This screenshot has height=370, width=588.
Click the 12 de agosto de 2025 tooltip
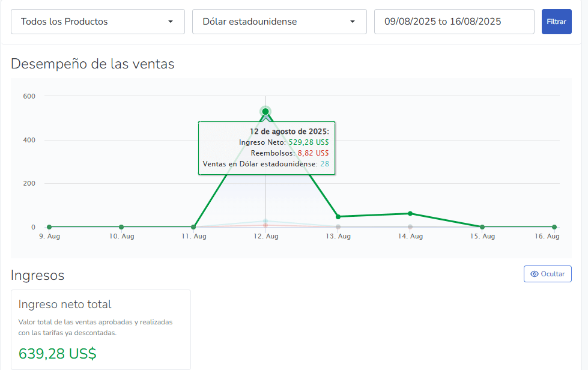click(266, 148)
